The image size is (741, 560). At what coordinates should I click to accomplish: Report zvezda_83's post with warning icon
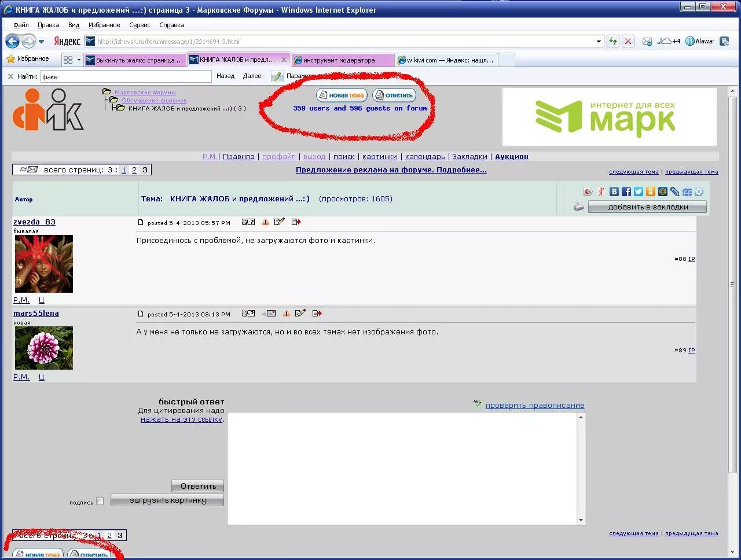point(265,222)
